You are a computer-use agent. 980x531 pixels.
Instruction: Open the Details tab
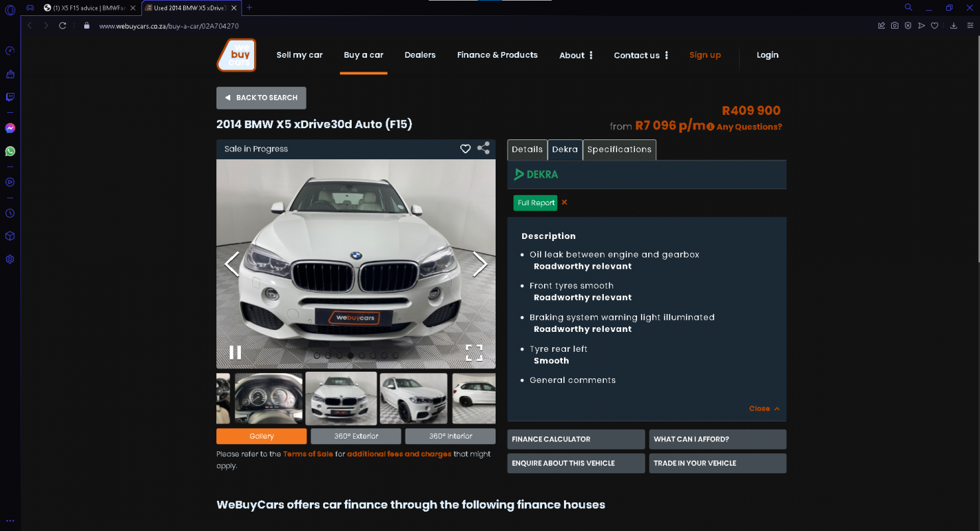pyautogui.click(x=527, y=149)
